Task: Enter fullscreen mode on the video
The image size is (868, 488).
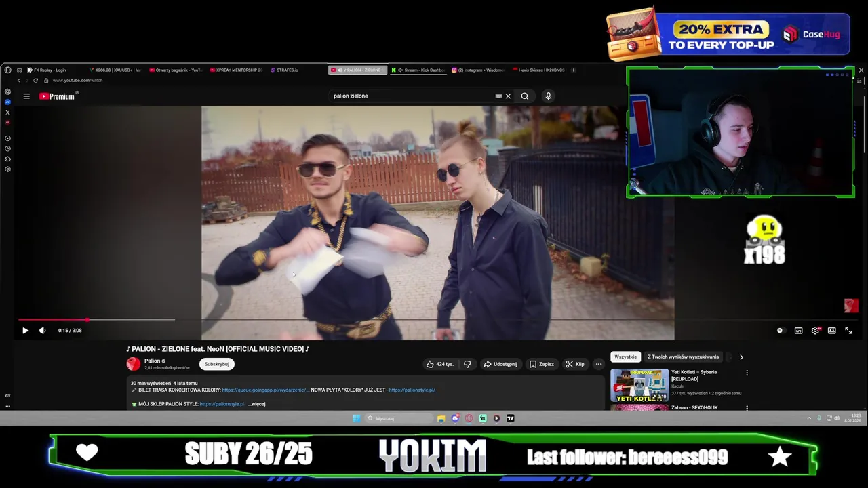Action: pos(848,331)
